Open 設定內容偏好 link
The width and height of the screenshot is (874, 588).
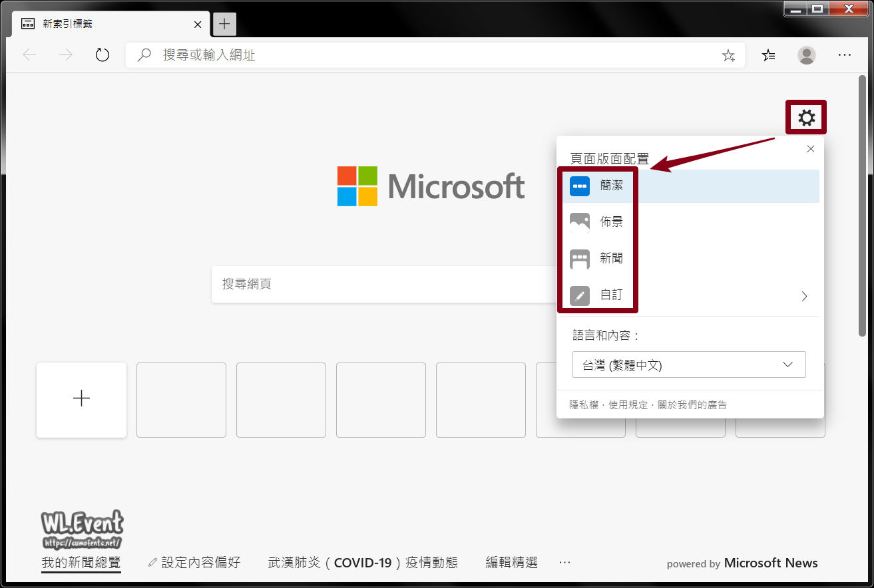tap(194, 563)
